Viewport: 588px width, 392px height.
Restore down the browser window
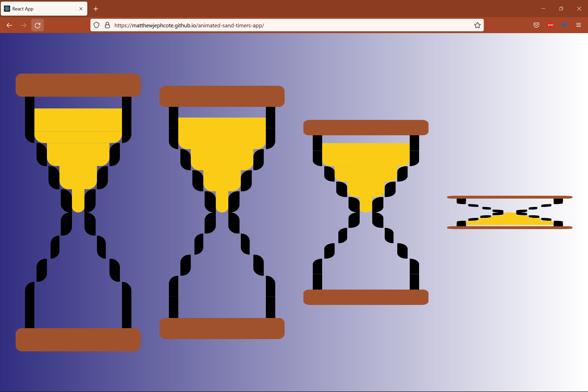click(x=561, y=9)
